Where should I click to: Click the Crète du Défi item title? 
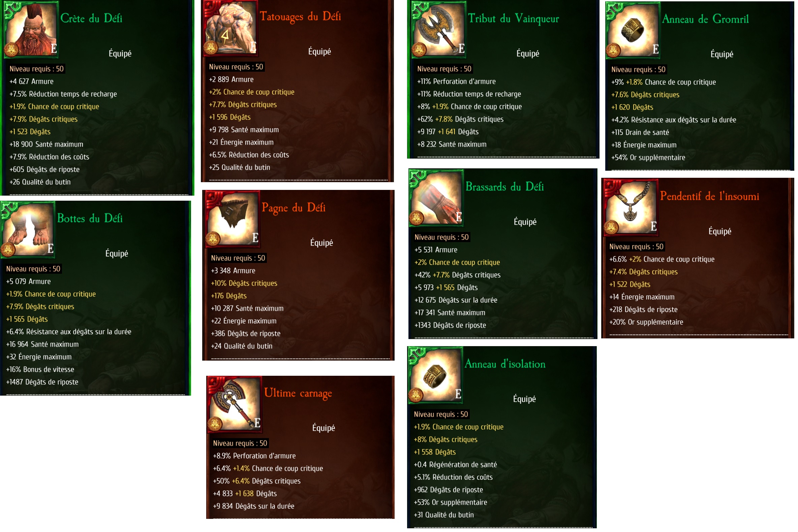pos(91,18)
